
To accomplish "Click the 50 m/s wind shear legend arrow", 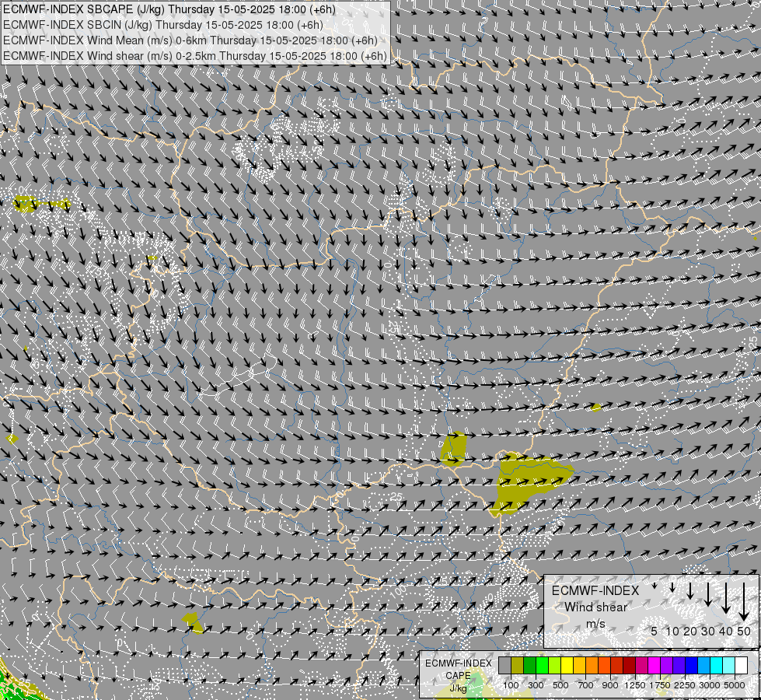I will tap(744, 602).
